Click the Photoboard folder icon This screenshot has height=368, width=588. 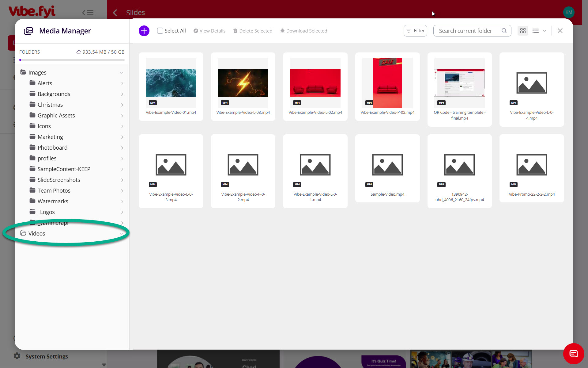pos(32,147)
